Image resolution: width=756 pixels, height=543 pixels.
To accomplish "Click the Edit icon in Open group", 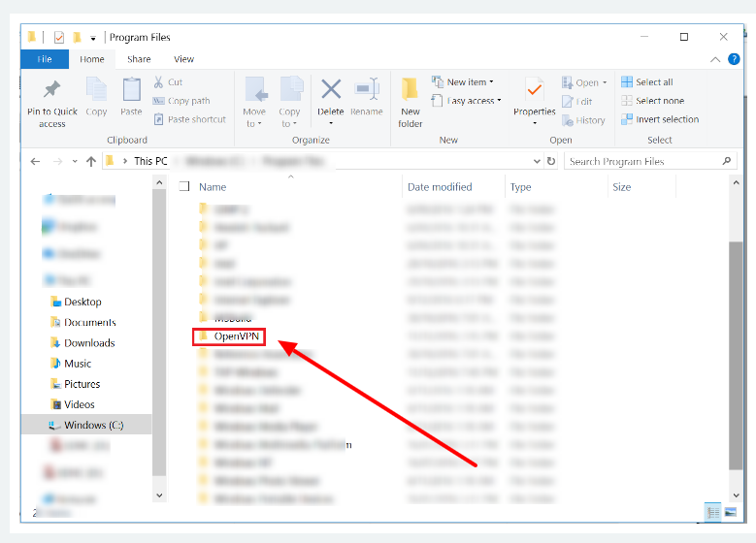I will 568,102.
